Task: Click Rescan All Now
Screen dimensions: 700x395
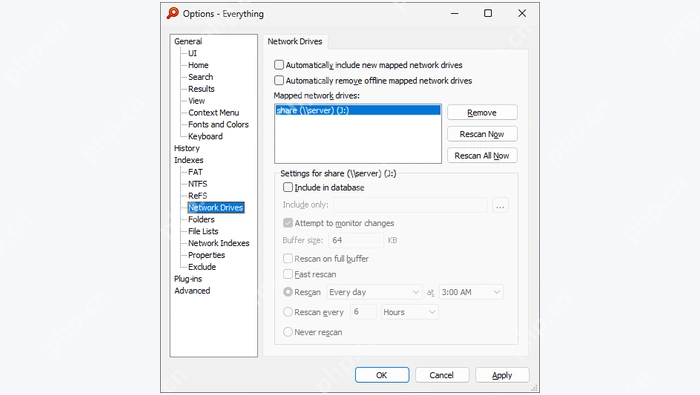Action: [x=482, y=156]
